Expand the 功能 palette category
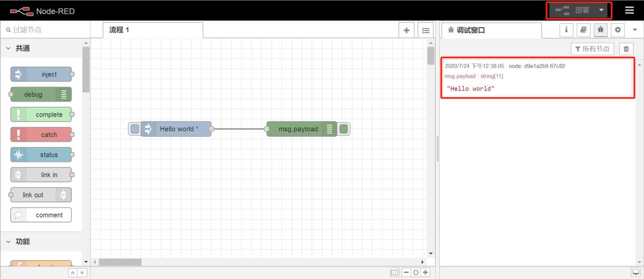Viewport: 644px width, 279px height. click(x=41, y=242)
